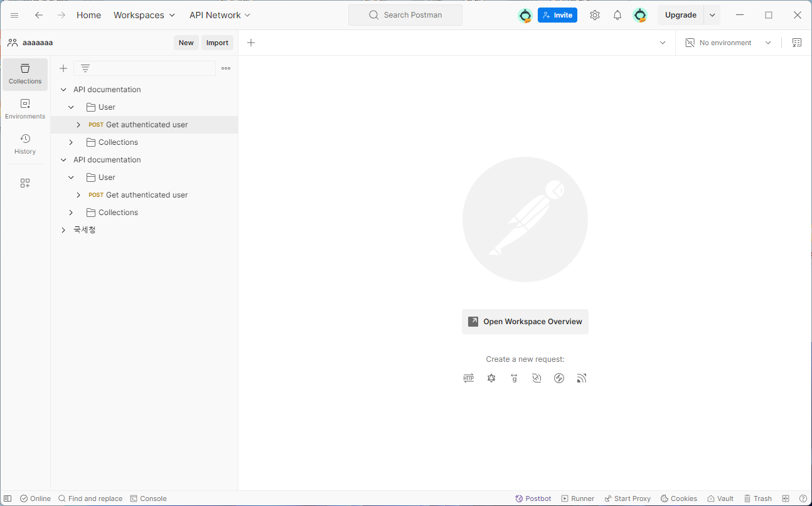Screen dimensions: 812x506
Task: Open the Workspaces dropdown menu
Action: point(144,15)
